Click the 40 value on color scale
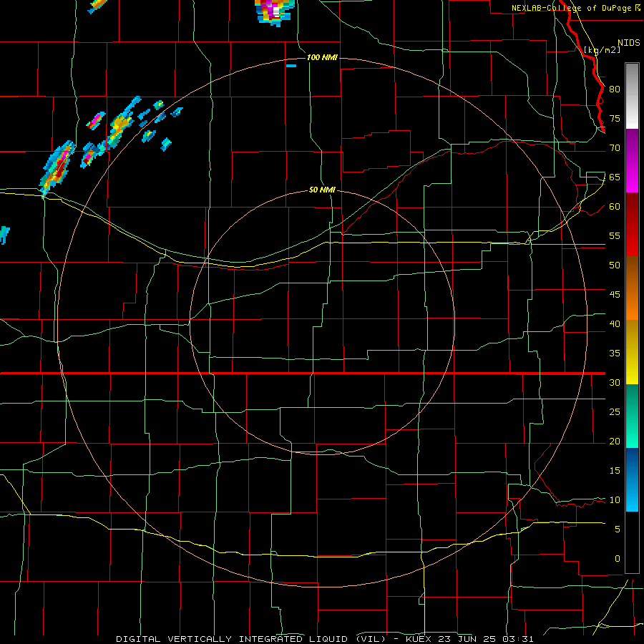 [x=615, y=323]
